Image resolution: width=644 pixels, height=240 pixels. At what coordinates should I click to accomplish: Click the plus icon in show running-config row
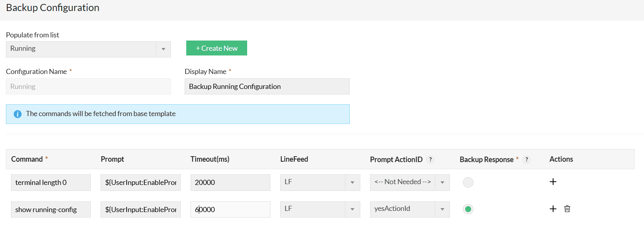(553, 209)
